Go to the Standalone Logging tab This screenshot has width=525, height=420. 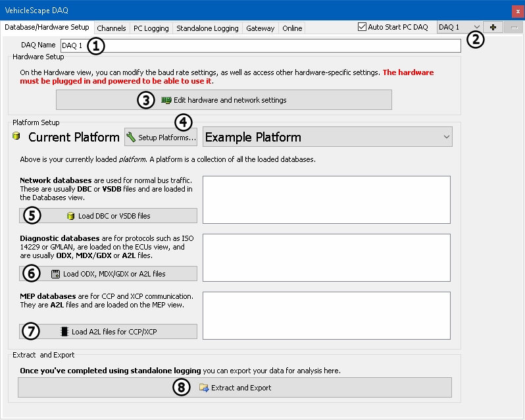(x=207, y=28)
